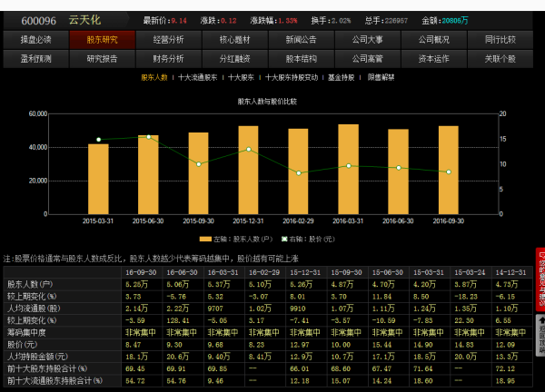Jump to 十大股东 section

[241, 77]
